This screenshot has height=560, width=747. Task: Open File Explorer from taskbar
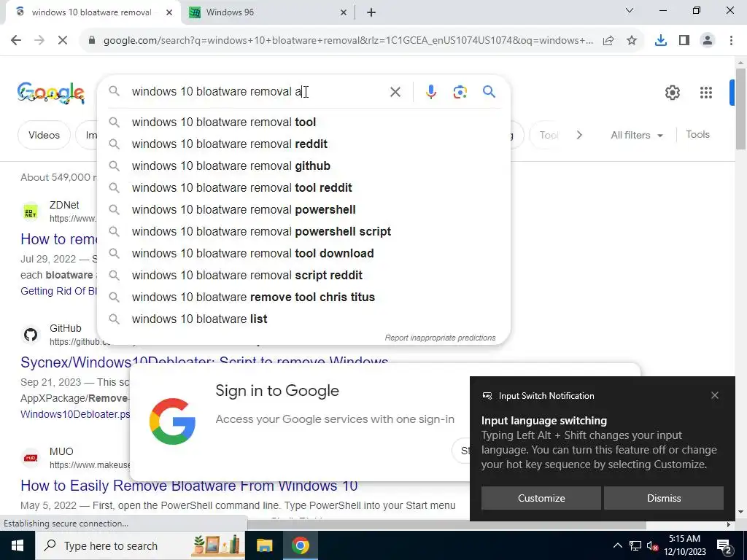point(264,545)
